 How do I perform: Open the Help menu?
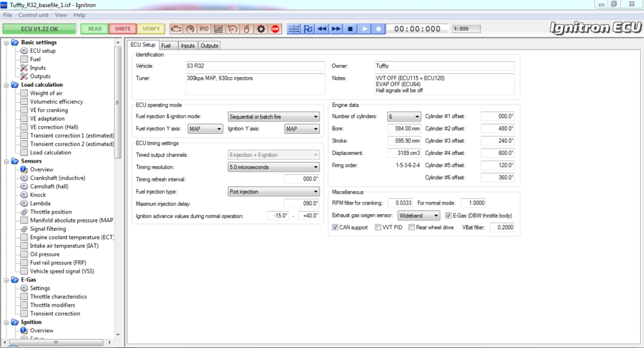pyautogui.click(x=79, y=15)
